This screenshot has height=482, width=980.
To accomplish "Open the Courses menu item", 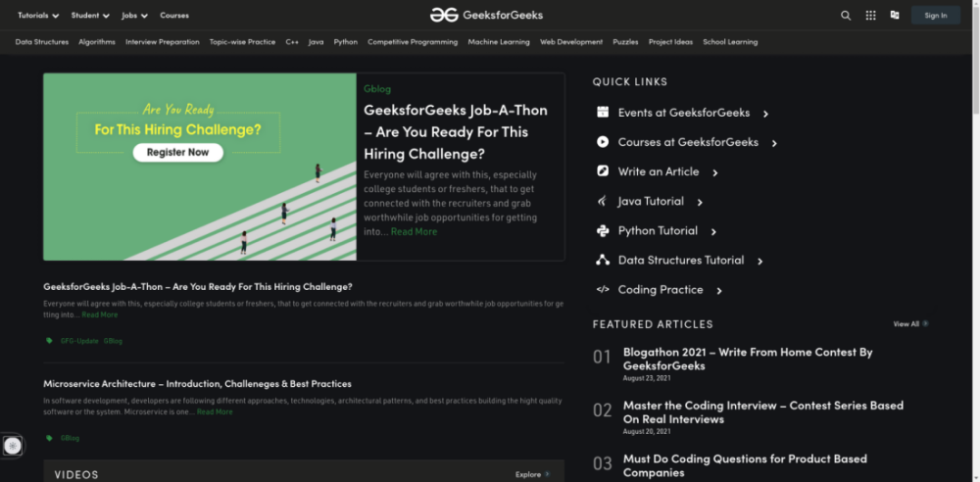I will [174, 15].
